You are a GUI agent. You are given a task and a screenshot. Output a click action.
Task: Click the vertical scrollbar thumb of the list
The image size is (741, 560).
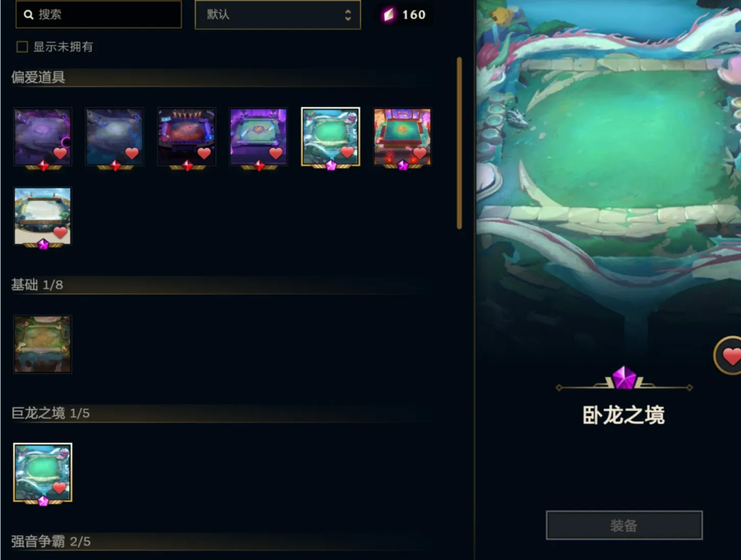pos(459,143)
